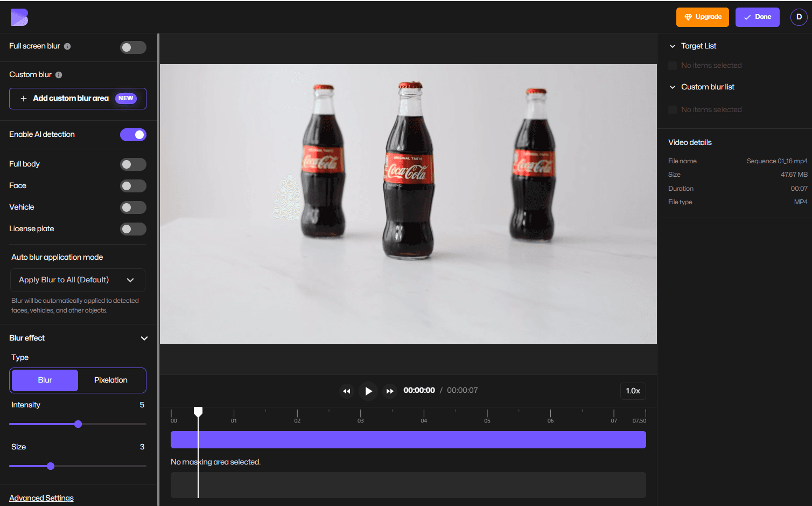Screen dimensions: 812x506
Task: Select the Blur type tab
Action: pos(45,380)
